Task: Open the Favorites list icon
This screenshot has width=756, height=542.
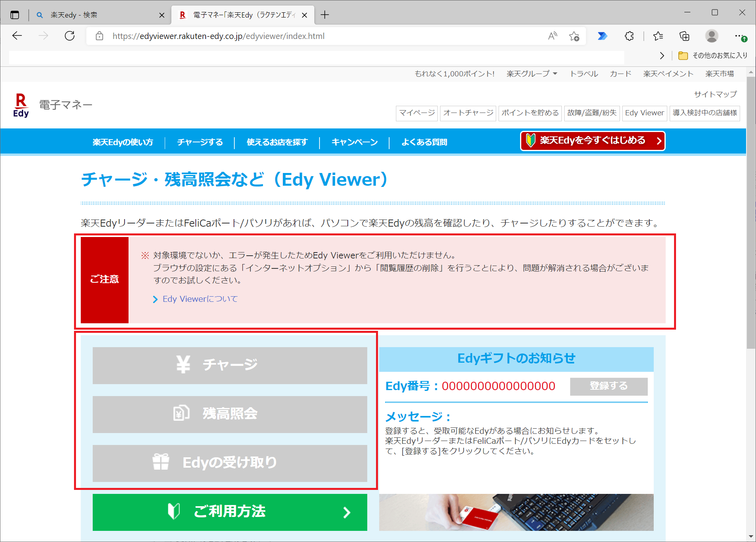Action: [658, 36]
